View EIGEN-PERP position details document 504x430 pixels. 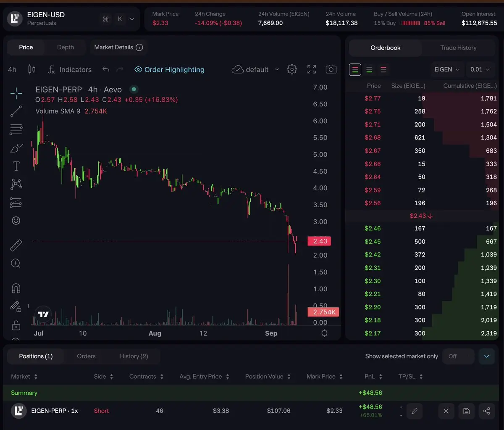(x=466, y=411)
